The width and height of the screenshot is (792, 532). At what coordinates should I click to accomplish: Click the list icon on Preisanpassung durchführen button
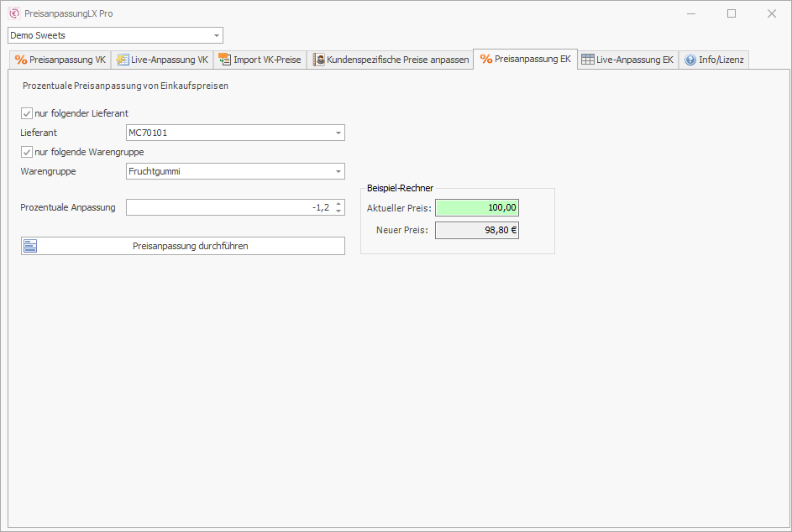point(30,246)
